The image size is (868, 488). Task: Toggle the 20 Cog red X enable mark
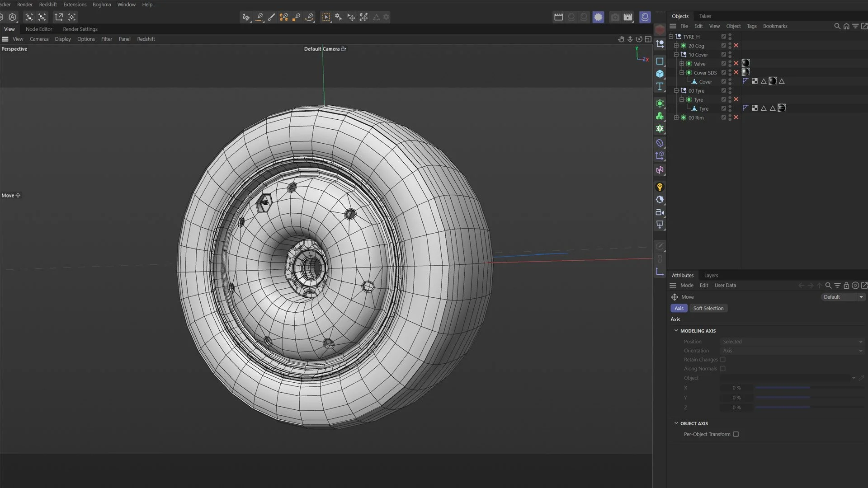pos(736,46)
